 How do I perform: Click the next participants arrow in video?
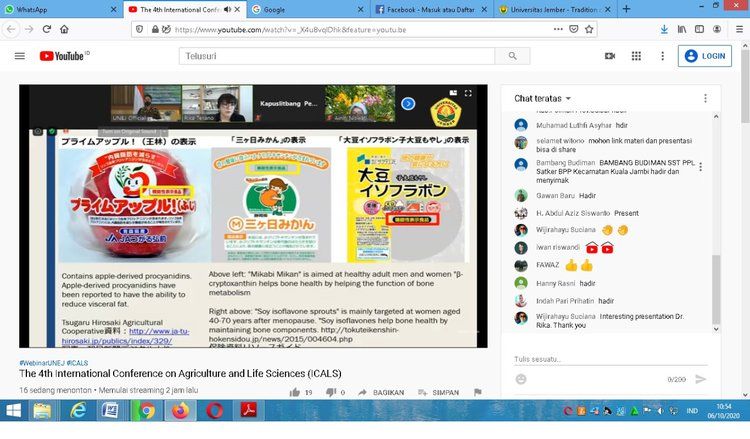[408, 103]
